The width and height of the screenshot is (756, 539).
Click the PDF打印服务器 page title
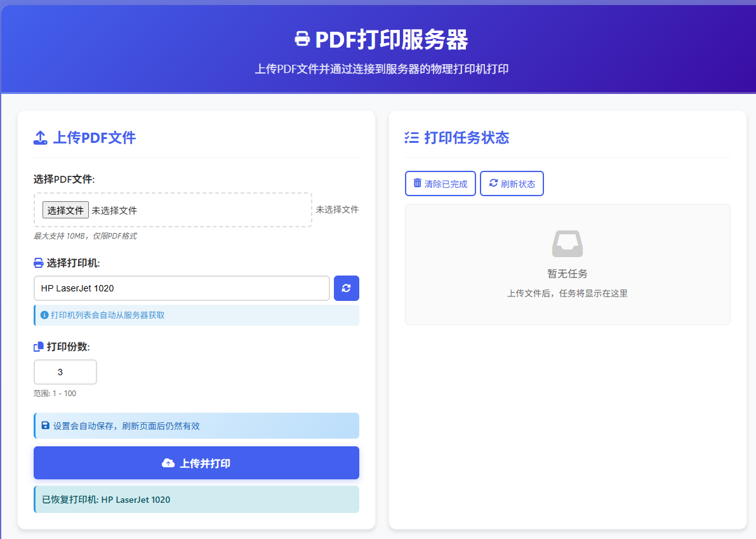click(x=391, y=39)
